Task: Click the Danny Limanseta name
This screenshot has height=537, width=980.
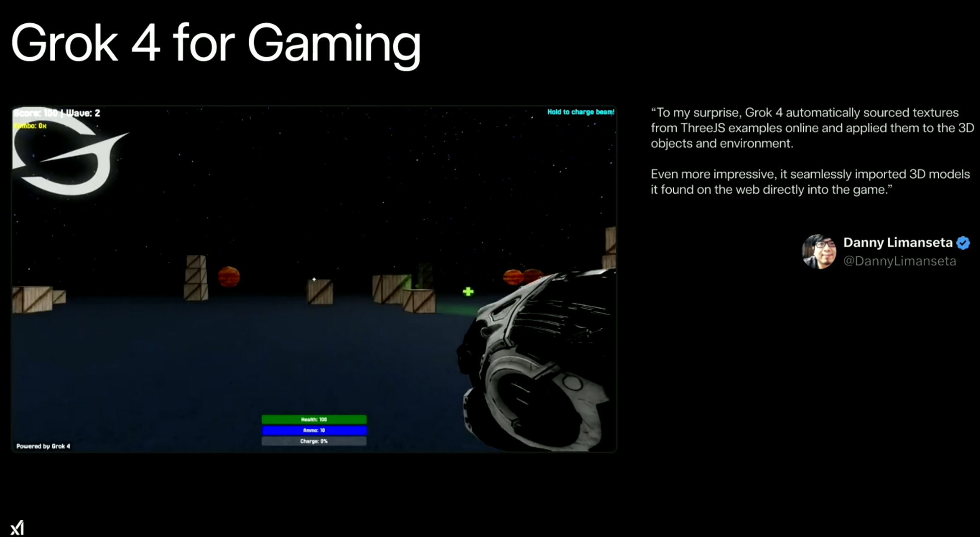Action: point(898,242)
